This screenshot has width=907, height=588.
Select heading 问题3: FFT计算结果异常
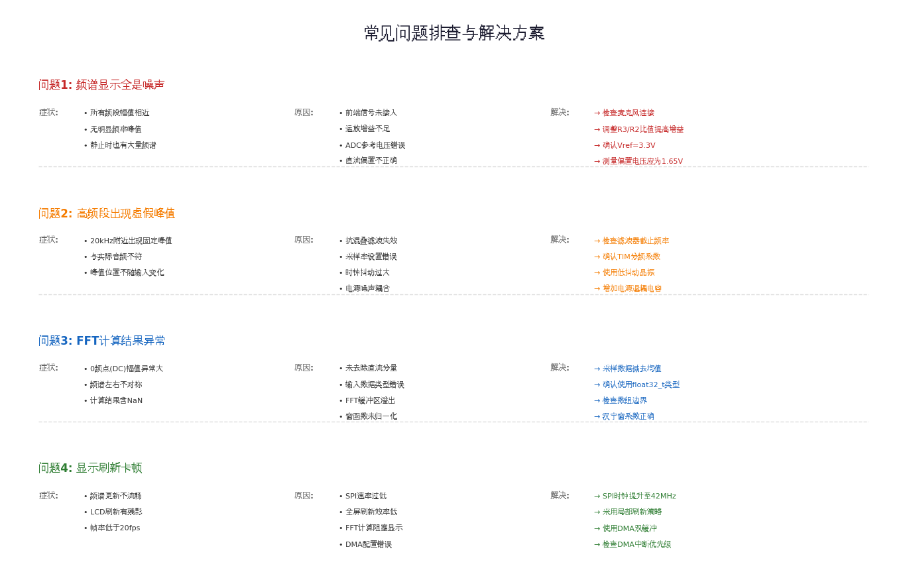coord(102,341)
